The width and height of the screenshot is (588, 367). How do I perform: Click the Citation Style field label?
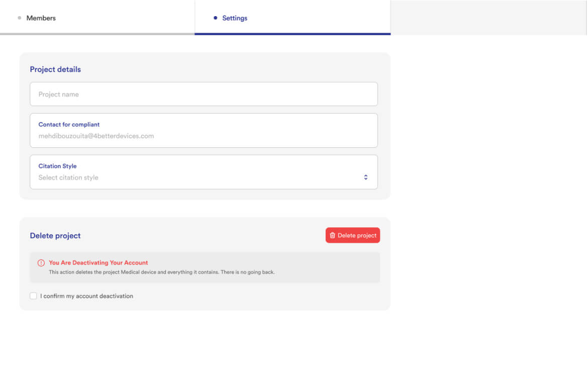pos(57,166)
